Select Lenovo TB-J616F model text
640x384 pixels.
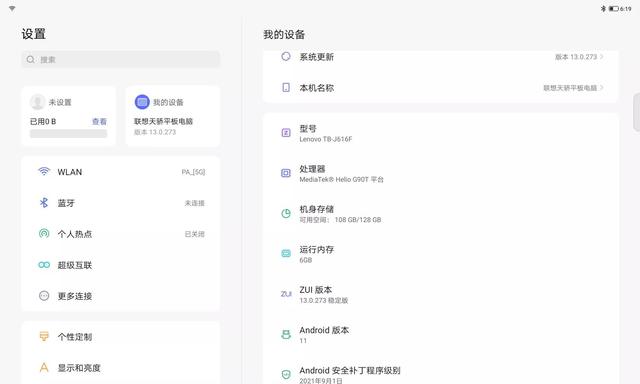[x=326, y=139]
